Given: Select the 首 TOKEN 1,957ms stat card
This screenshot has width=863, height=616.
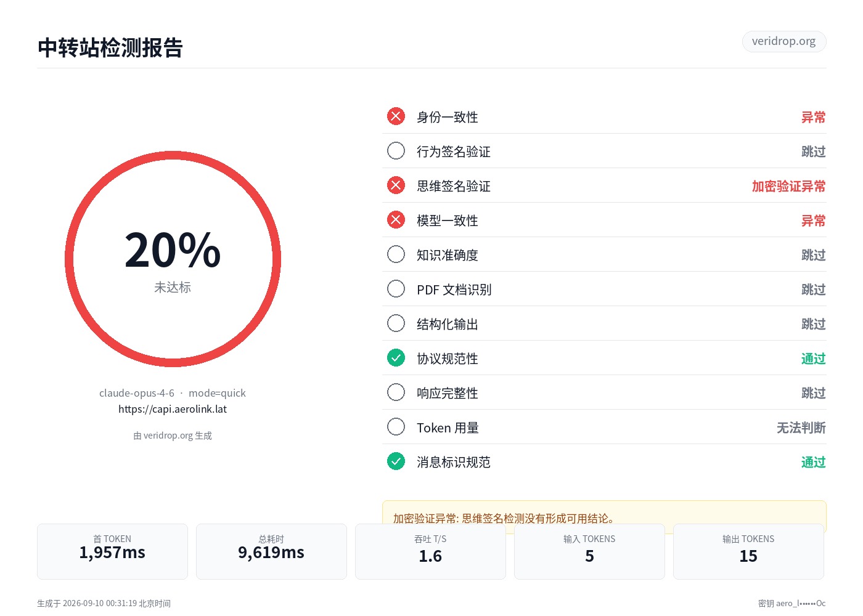Looking at the screenshot, I should tap(112, 551).
